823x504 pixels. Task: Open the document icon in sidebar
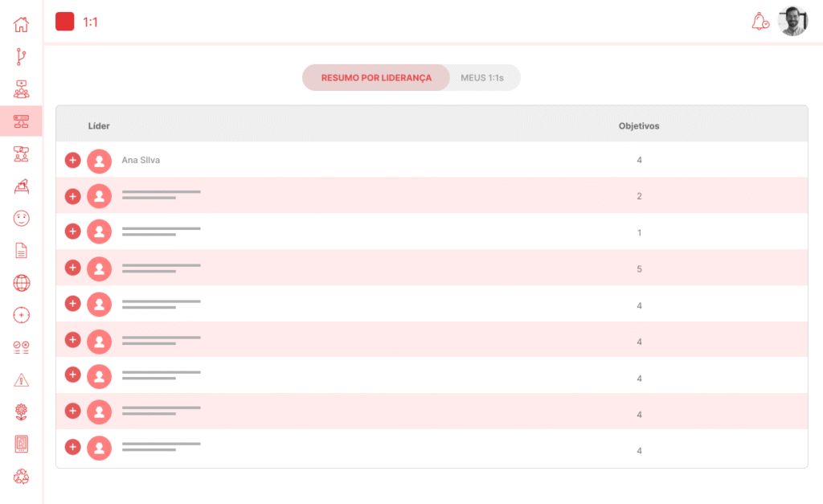(x=21, y=251)
